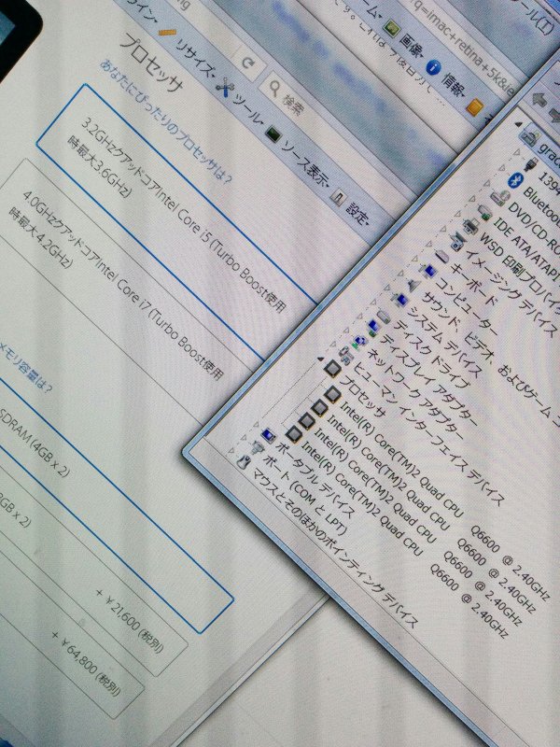Click the Device Manager back arrow button
The height and width of the screenshot is (747, 560).
click(x=539, y=99)
